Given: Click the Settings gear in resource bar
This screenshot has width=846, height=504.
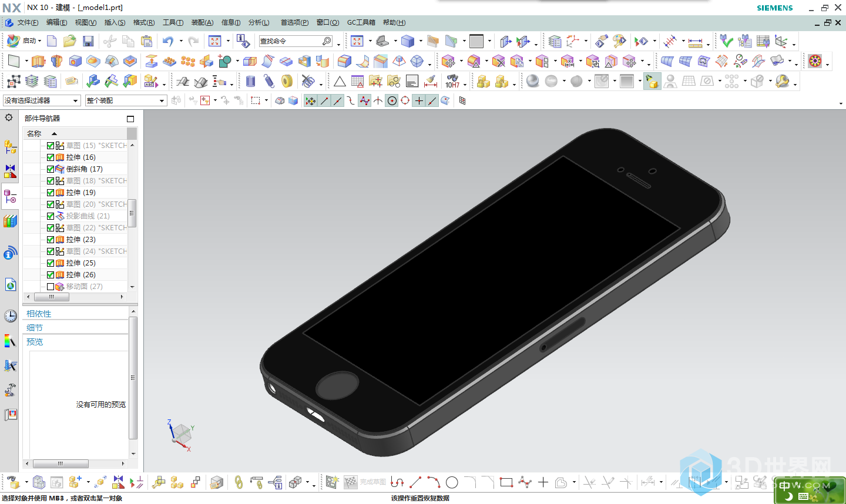Looking at the screenshot, I should 9,117.
